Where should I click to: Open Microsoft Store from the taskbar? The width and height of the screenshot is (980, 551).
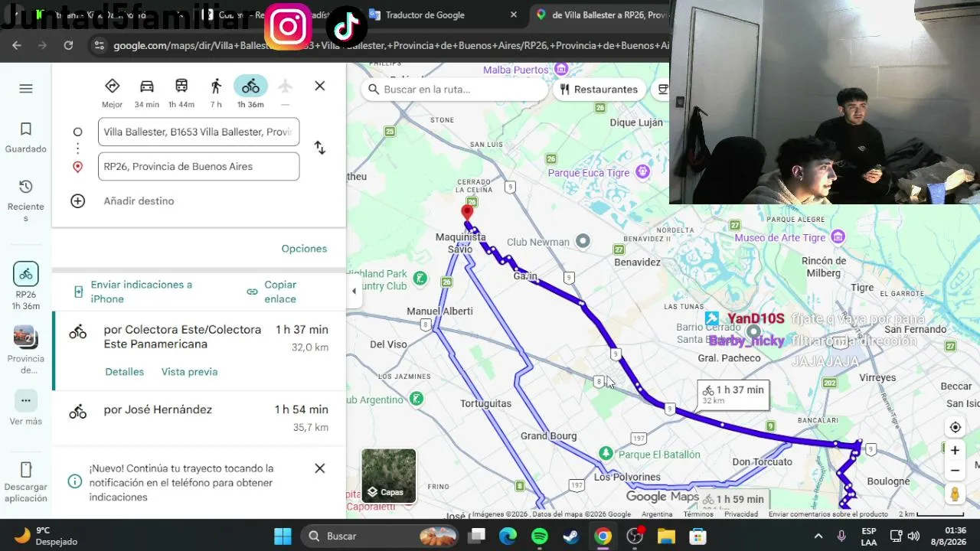coord(697,536)
